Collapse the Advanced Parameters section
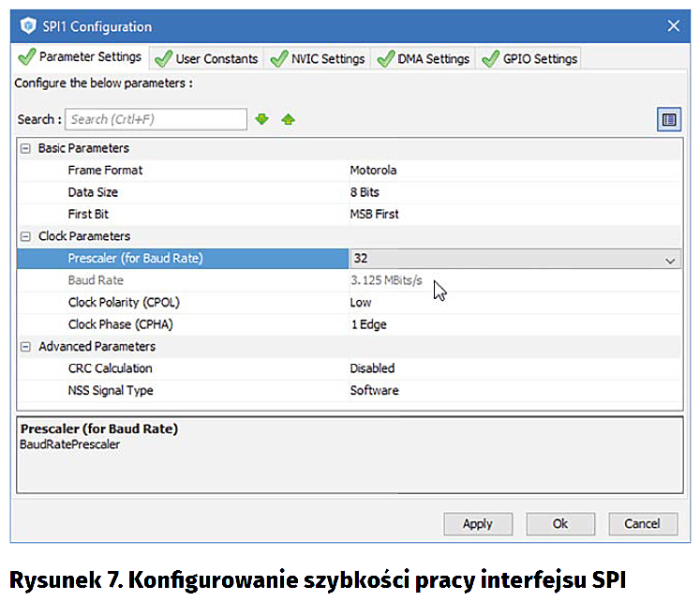 point(25,347)
